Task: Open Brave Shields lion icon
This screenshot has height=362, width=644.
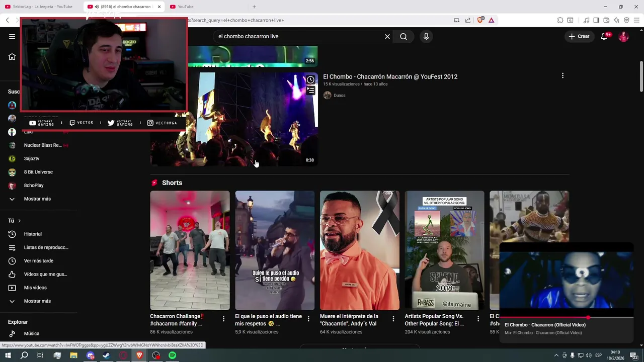Action: [x=480, y=20]
